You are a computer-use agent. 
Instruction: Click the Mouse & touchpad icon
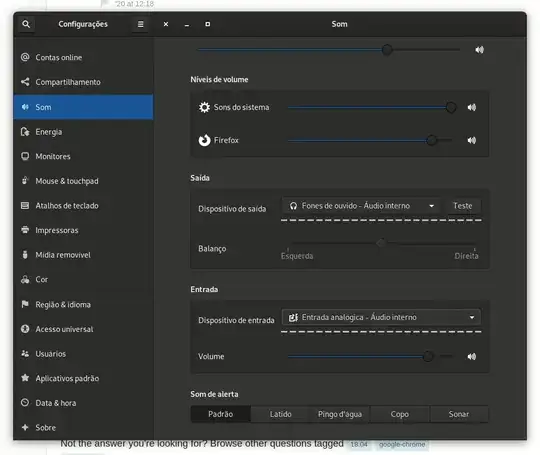tap(25, 181)
